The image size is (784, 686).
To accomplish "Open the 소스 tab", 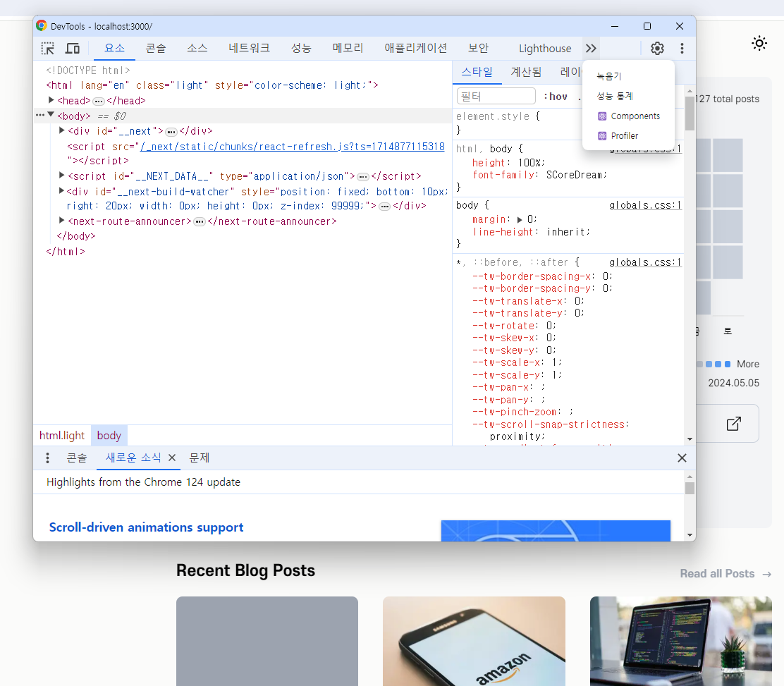I will pyautogui.click(x=197, y=49).
